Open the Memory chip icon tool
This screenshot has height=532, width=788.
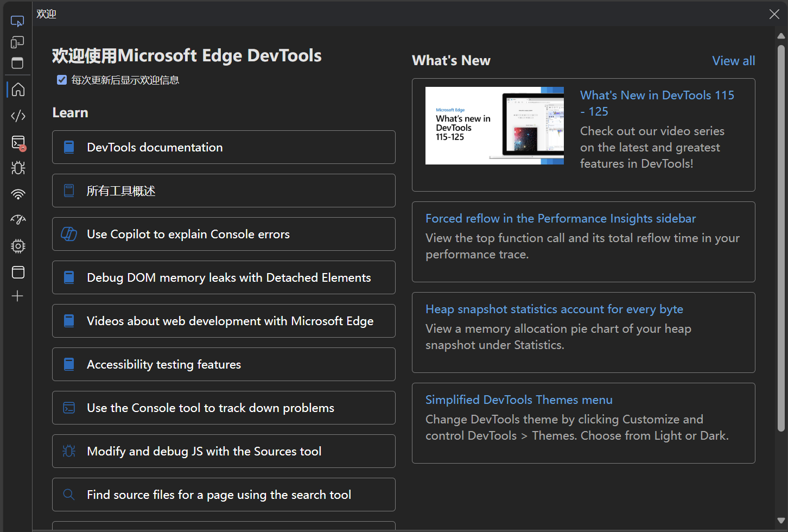tap(18, 246)
